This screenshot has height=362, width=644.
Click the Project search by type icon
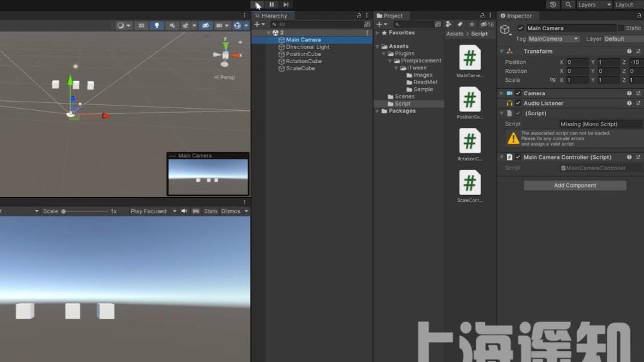(448, 24)
